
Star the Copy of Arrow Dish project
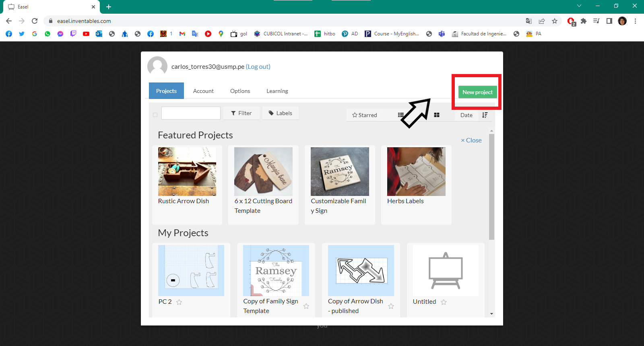coord(391,306)
